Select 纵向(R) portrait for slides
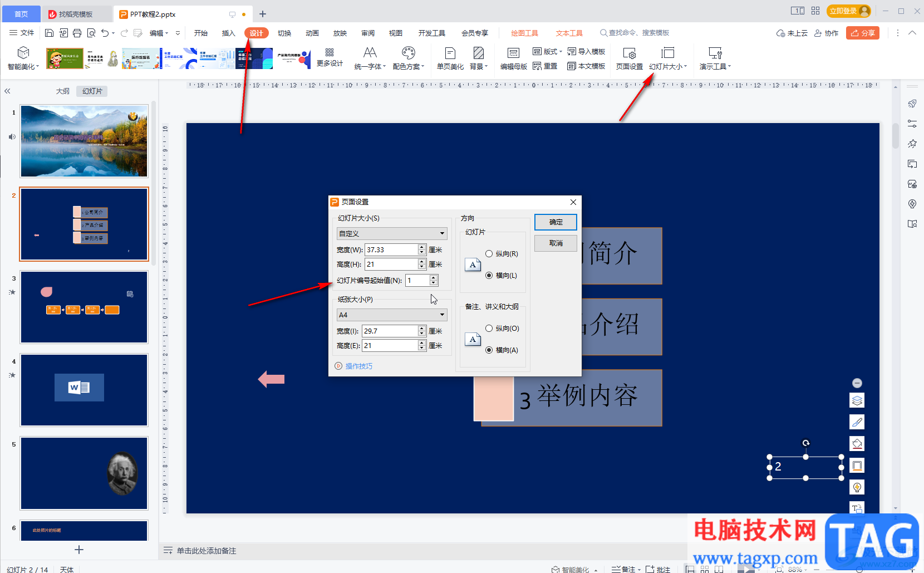Image resolution: width=924 pixels, height=573 pixels. pos(502,253)
